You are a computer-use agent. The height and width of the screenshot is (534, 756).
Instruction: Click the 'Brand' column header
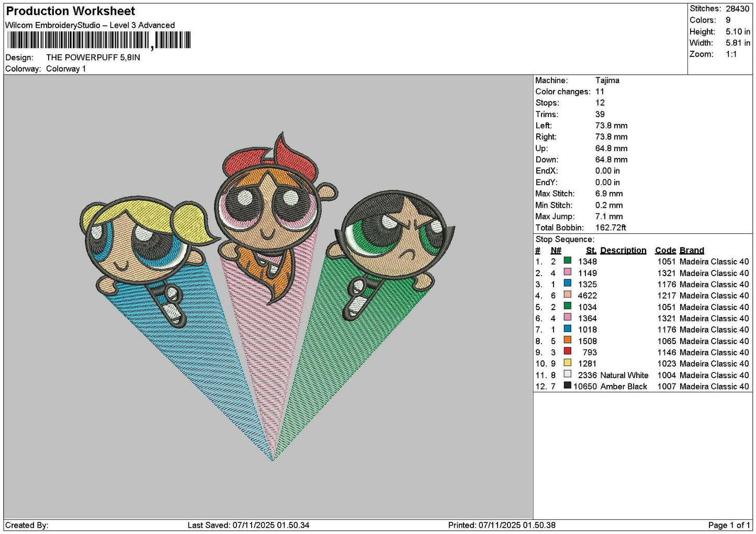692,251
